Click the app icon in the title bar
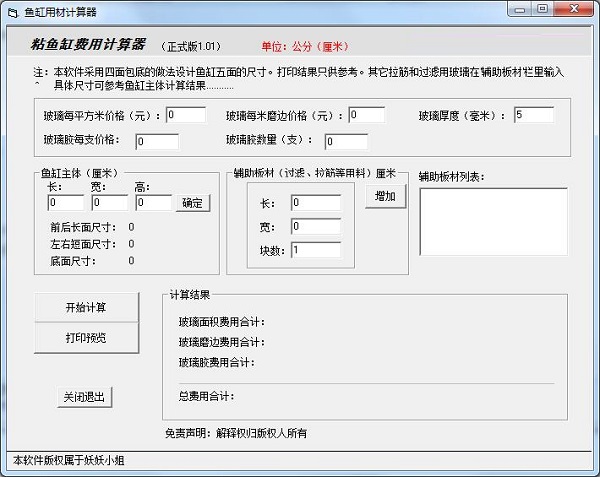 coord(12,11)
